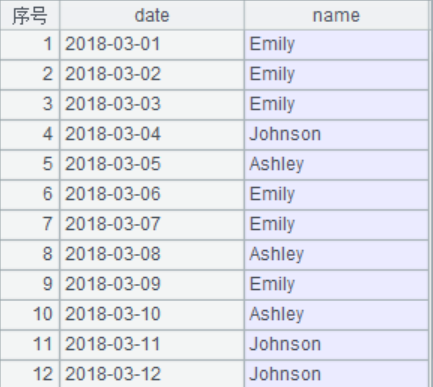Select Emily name cell in row 9
Image resolution: width=433 pixels, height=387 pixels.
pos(336,285)
